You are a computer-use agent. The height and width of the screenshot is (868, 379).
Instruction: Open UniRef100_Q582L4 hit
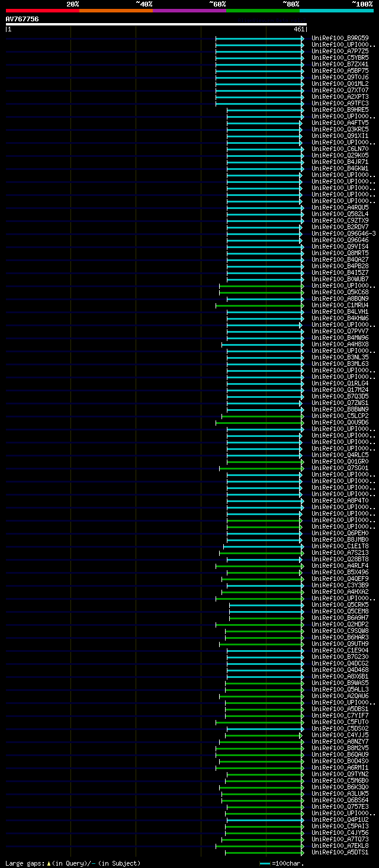[339, 214]
